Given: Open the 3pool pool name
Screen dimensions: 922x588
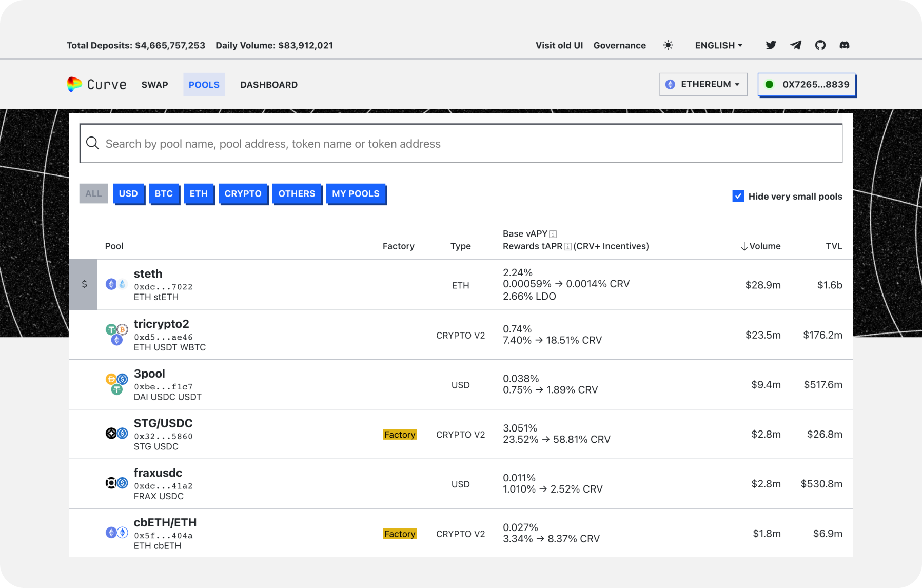Looking at the screenshot, I should click(149, 374).
